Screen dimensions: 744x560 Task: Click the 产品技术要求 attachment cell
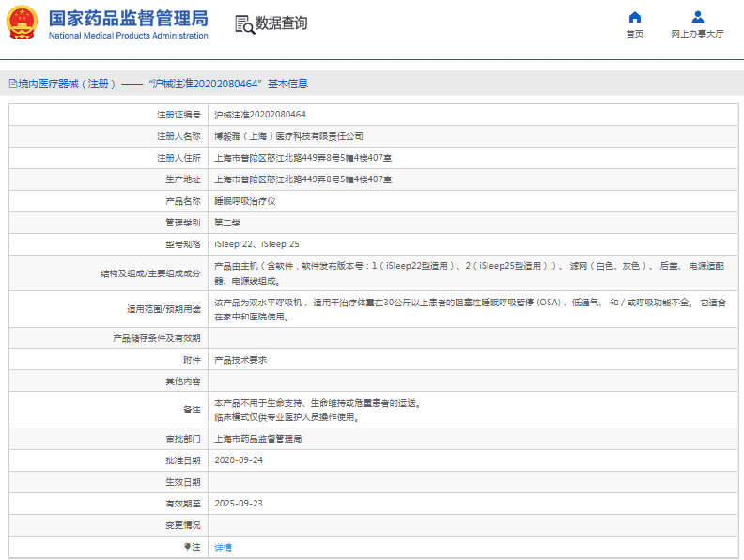tap(241, 360)
